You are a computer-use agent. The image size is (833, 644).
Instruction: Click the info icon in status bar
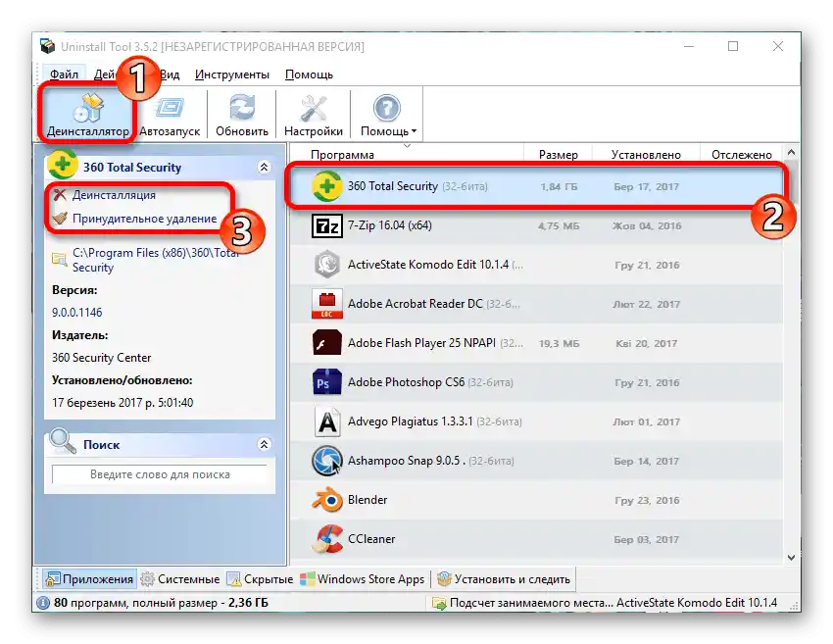[x=43, y=603]
